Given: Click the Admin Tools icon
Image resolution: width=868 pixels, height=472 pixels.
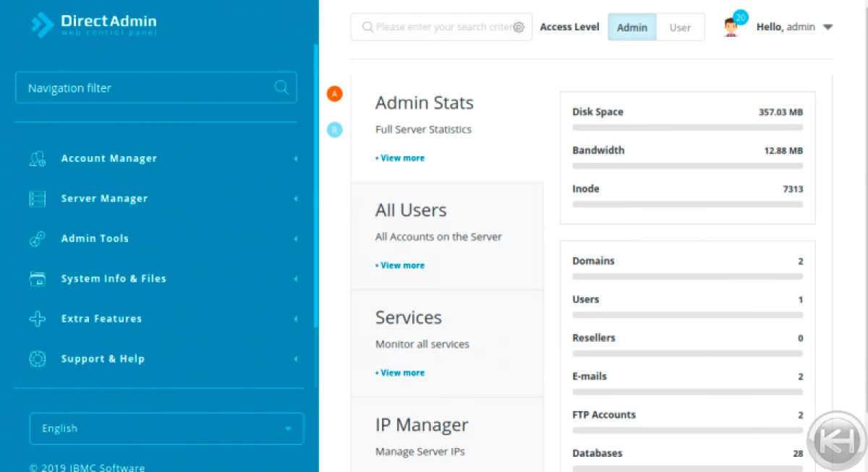Looking at the screenshot, I should [38, 239].
